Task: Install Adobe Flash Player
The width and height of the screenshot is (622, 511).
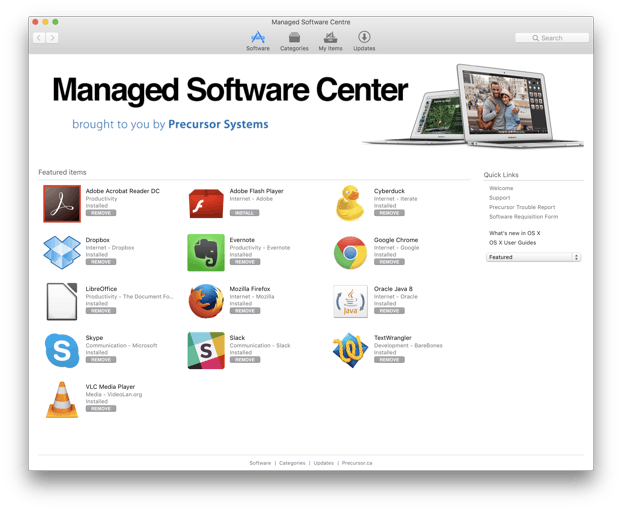Action: (x=244, y=213)
